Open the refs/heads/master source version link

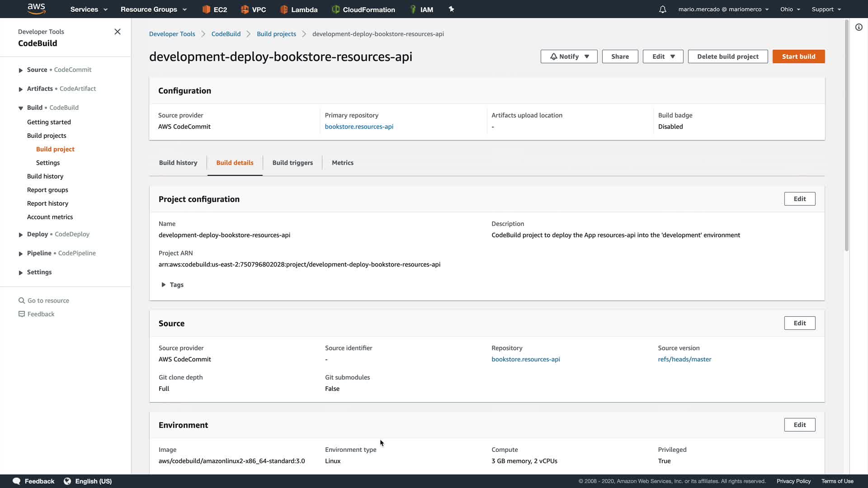[x=684, y=359]
